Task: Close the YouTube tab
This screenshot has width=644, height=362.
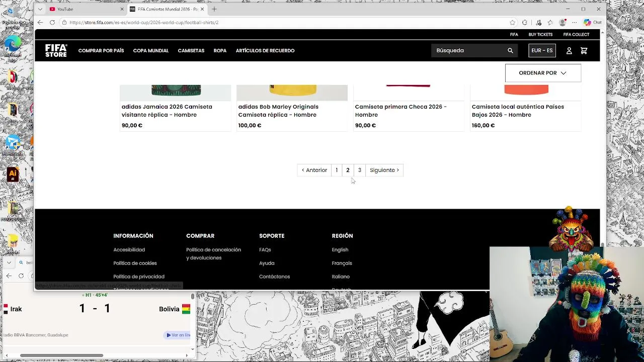Action: click(x=122, y=9)
